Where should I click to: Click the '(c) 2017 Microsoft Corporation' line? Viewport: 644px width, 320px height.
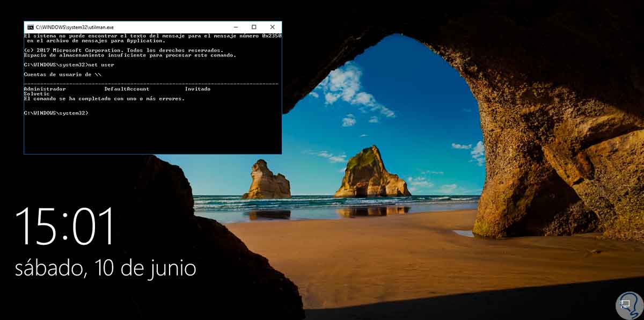(123, 50)
